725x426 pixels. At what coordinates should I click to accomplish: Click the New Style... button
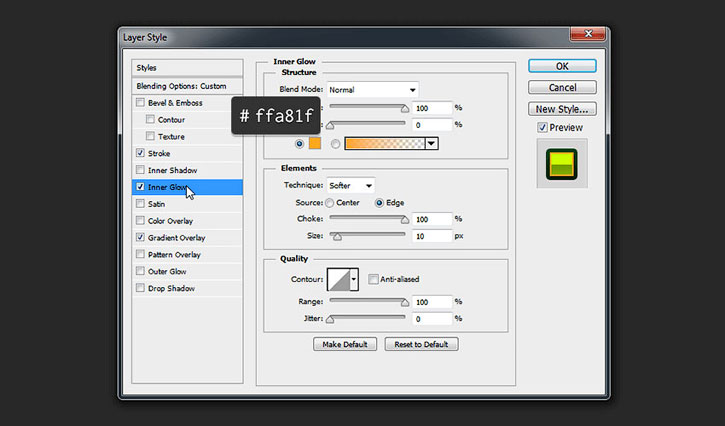coord(562,109)
